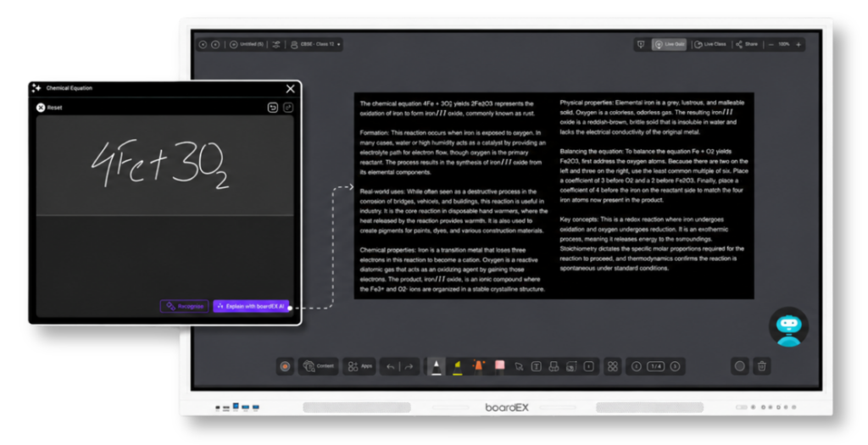Undo the last action
The height and width of the screenshot is (445, 868).
pyautogui.click(x=390, y=366)
